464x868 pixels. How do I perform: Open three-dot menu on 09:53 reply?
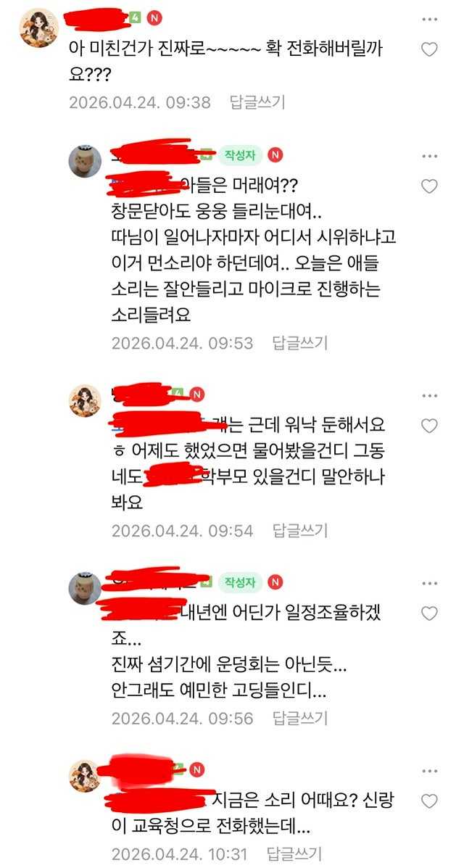click(429, 156)
